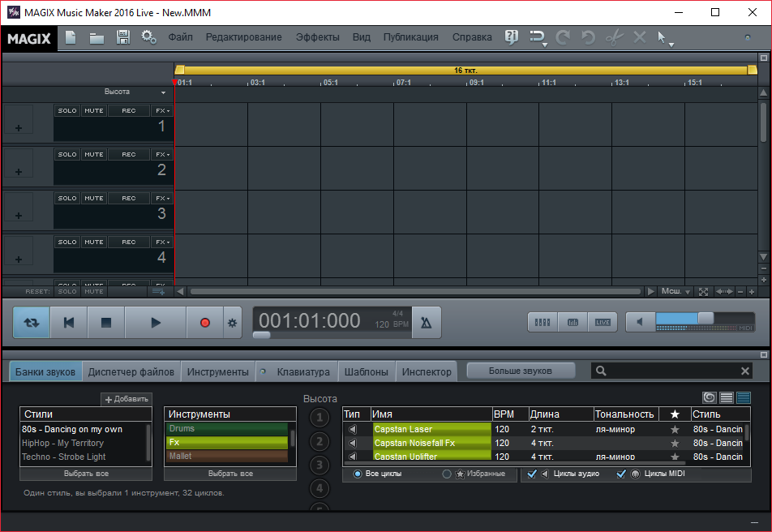The width and height of the screenshot is (772, 532).
Task: Click the Save project floppy icon
Action: (x=123, y=37)
